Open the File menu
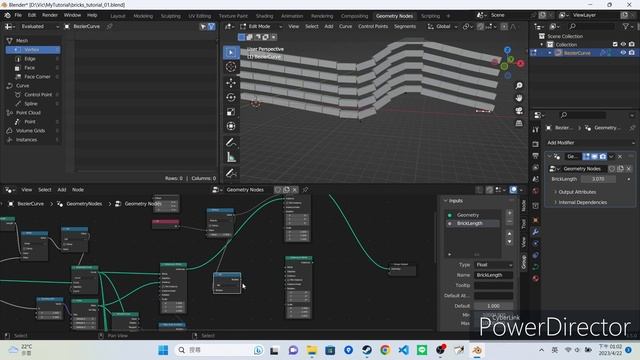Image resolution: width=640 pixels, height=360 pixels. [18, 15]
